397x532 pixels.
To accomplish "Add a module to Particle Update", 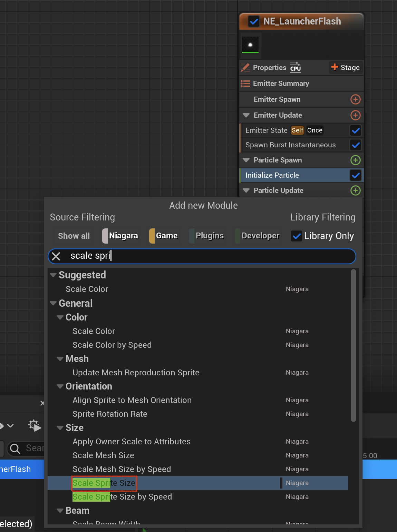I will point(356,190).
